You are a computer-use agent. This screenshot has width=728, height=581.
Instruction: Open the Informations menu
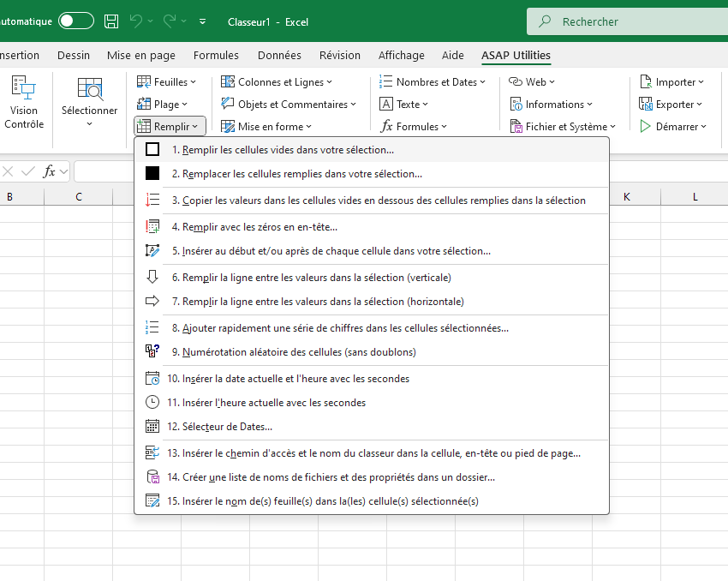551,104
